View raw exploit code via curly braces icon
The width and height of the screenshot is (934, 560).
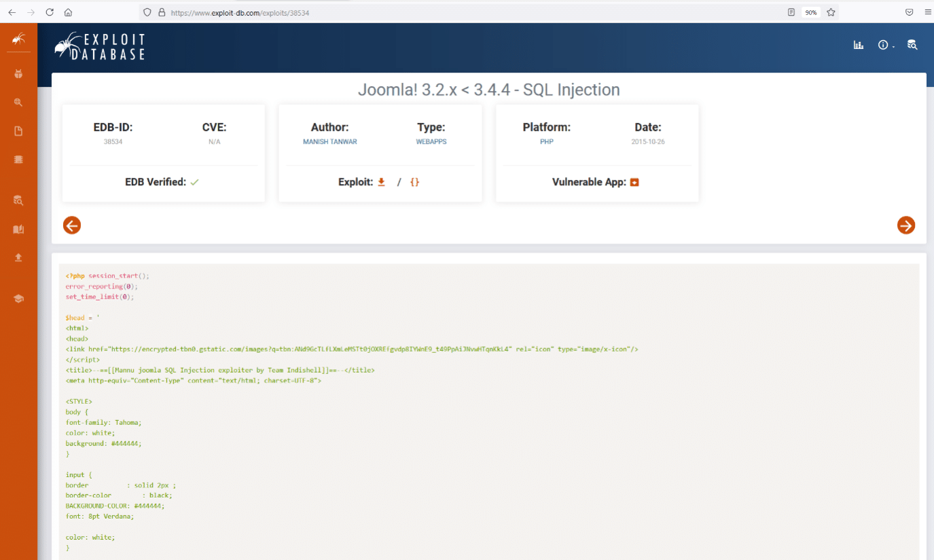pyautogui.click(x=414, y=182)
